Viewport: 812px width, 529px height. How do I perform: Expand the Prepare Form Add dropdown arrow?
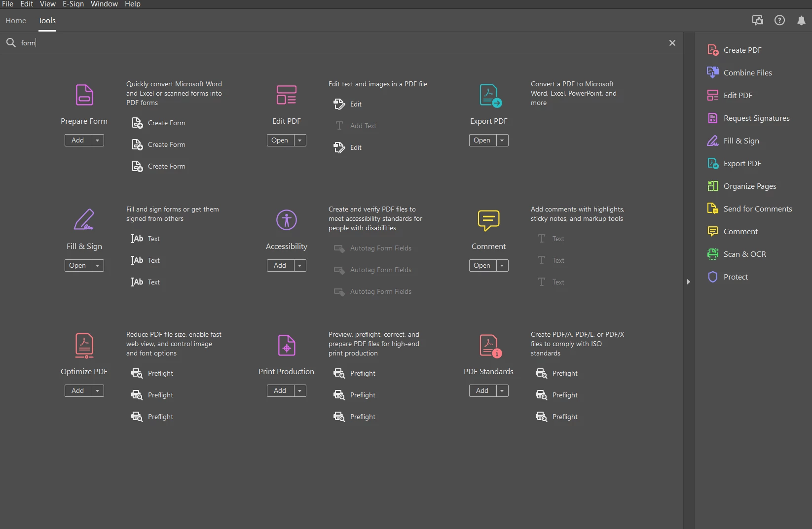98,141
